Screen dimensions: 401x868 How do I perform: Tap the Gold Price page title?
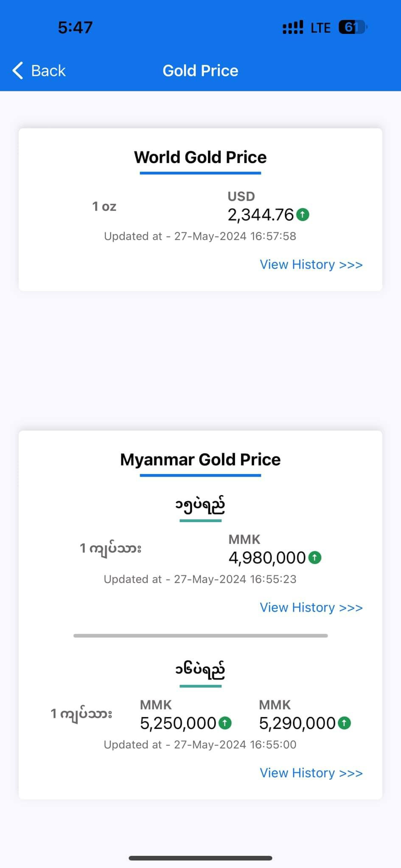point(200,71)
